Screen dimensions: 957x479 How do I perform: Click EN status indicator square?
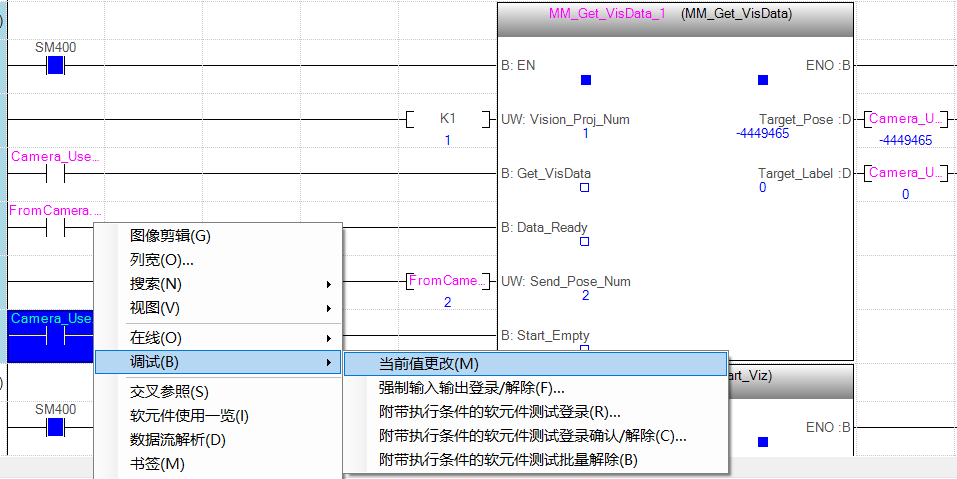click(x=586, y=80)
